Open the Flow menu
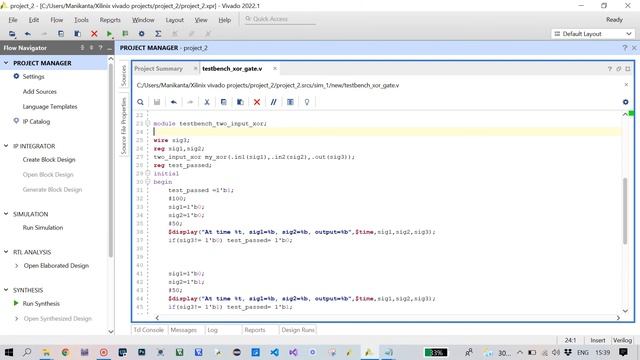 click(x=57, y=20)
